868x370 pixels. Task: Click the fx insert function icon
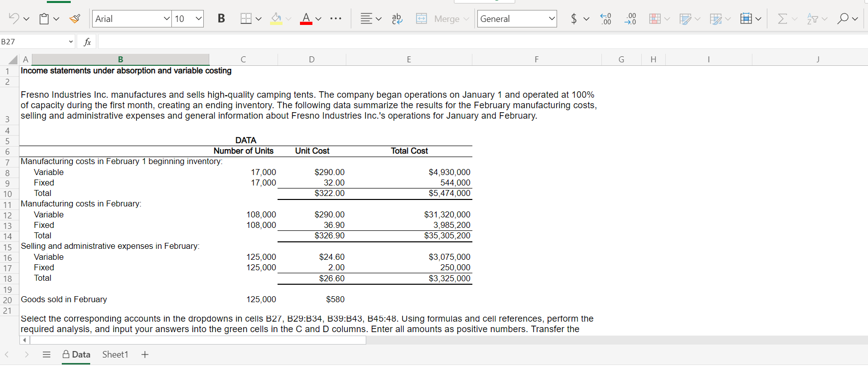(x=87, y=41)
